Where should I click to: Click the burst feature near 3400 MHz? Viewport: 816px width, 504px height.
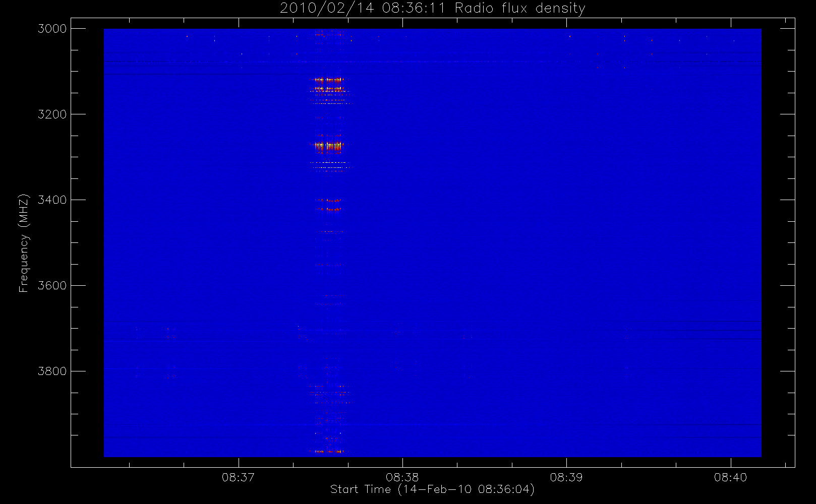[x=329, y=200]
